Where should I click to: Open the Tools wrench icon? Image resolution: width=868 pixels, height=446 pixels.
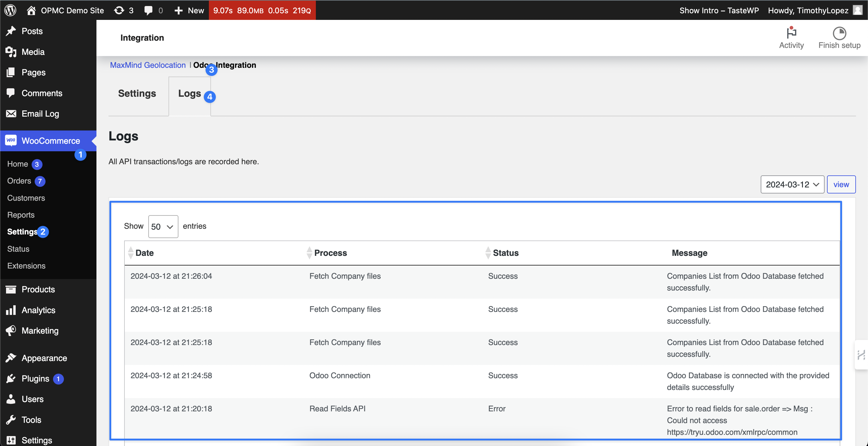(11, 420)
